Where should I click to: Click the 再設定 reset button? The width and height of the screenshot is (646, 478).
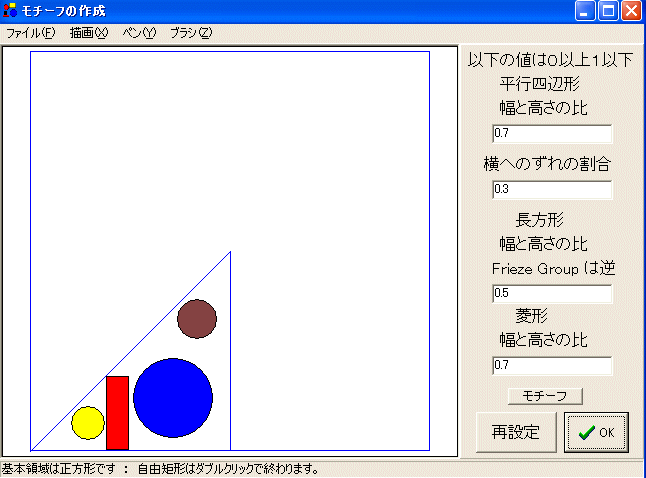516,432
